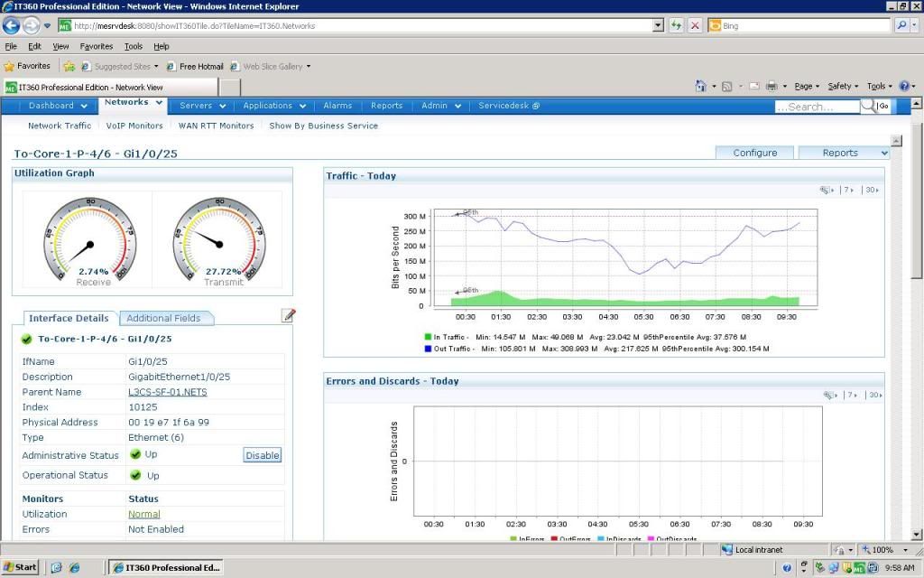This screenshot has width=924, height=578.
Task: Select the Interface Details tab
Action: coord(69,318)
